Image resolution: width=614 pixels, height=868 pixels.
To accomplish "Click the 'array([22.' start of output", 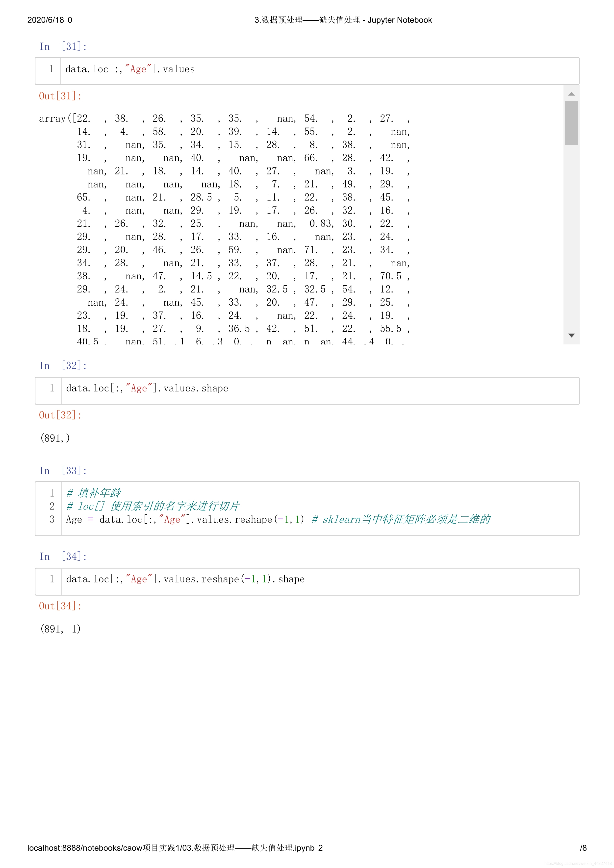I will (x=65, y=119).
